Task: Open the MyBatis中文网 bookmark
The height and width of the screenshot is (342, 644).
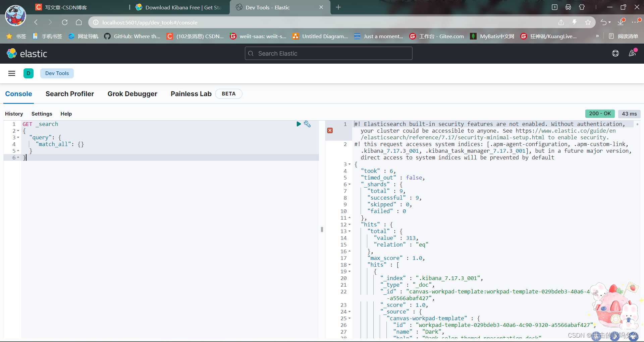Action: (x=492, y=36)
